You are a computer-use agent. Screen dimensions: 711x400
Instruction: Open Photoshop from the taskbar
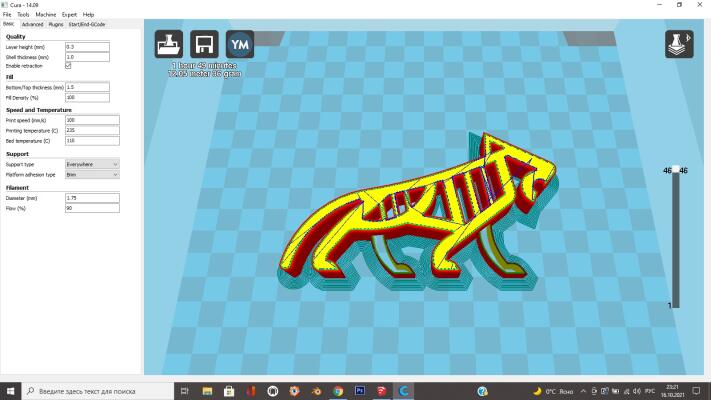click(360, 391)
